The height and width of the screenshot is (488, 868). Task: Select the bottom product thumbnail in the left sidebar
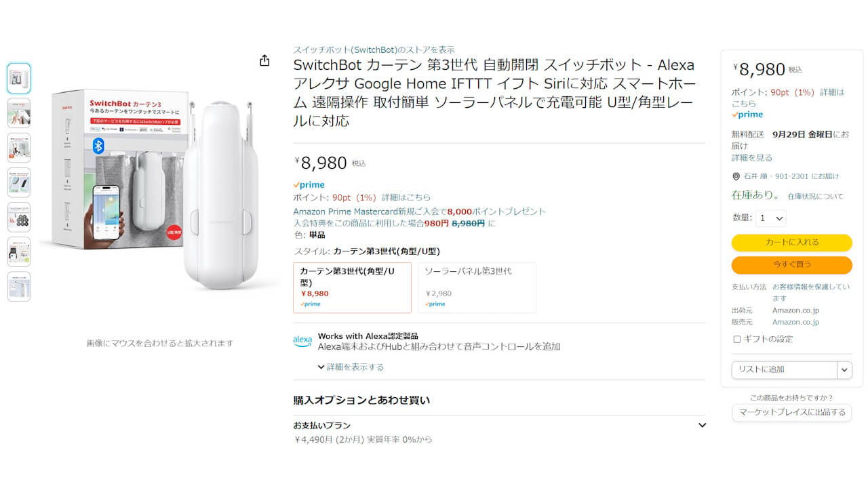click(18, 286)
